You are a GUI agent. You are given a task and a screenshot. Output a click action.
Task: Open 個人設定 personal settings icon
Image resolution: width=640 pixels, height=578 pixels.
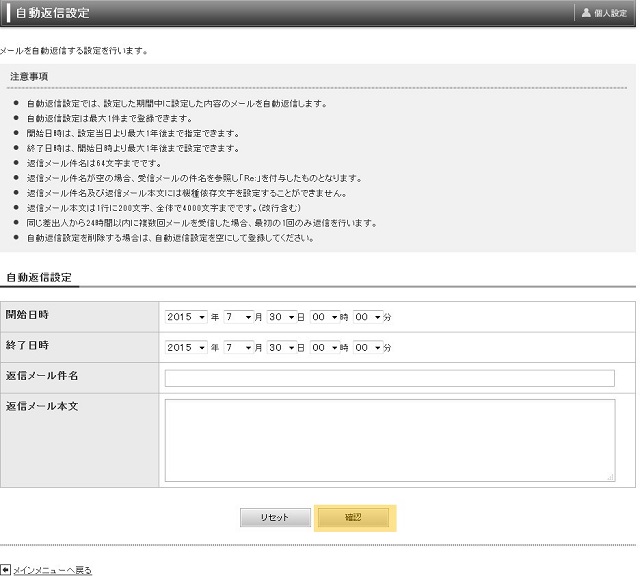(x=586, y=13)
